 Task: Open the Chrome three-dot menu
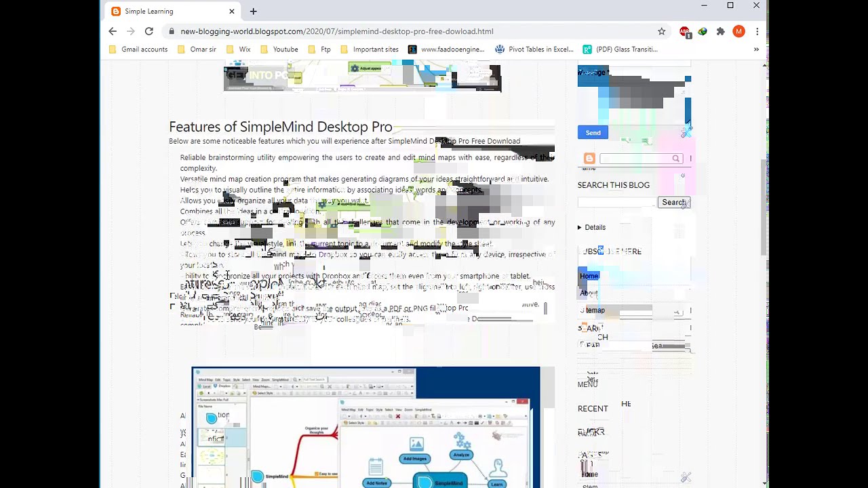pos(757,31)
